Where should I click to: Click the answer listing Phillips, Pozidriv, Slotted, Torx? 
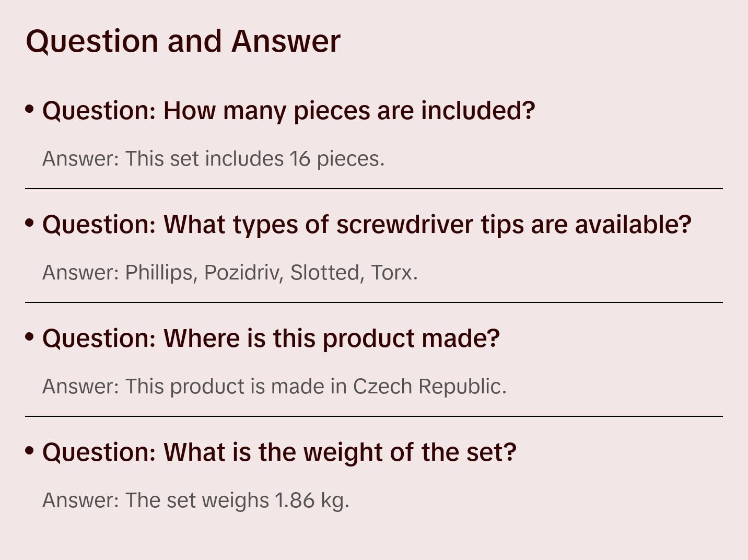pyautogui.click(x=230, y=273)
